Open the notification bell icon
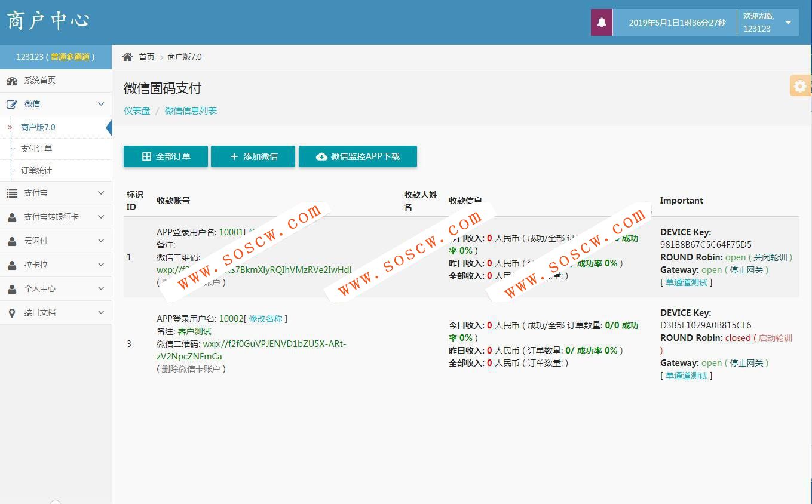This screenshot has width=812, height=504. coord(602,23)
